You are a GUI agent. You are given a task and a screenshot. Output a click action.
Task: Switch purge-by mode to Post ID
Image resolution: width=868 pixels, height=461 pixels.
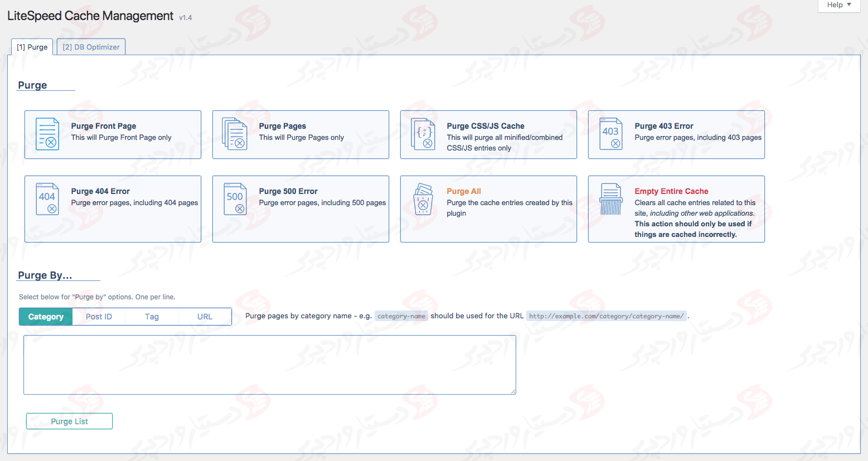pyautogui.click(x=99, y=317)
